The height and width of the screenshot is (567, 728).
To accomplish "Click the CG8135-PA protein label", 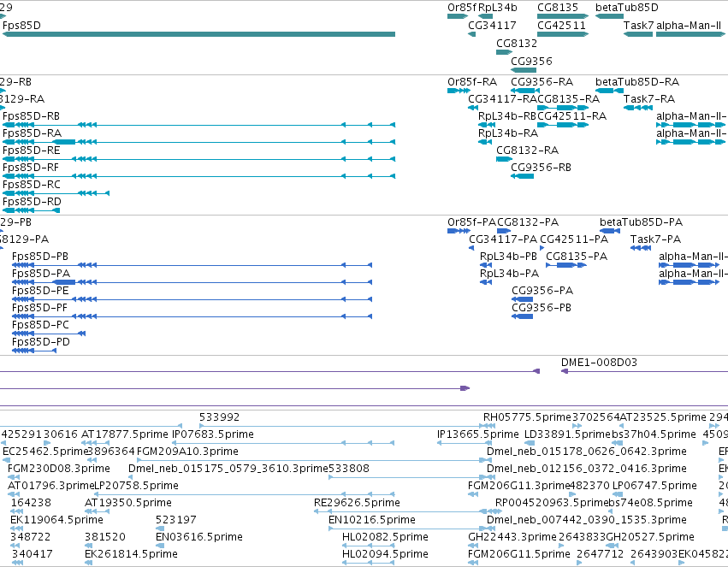I will [577, 257].
